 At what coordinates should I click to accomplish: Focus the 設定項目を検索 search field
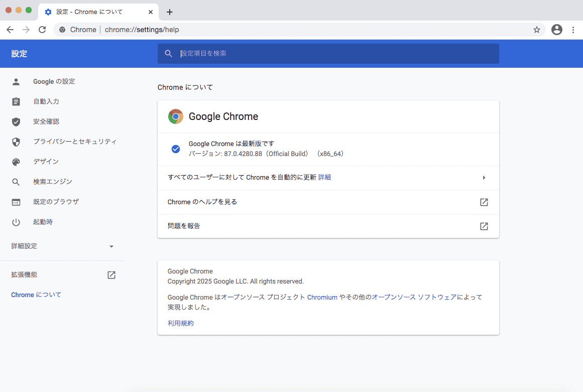328,54
